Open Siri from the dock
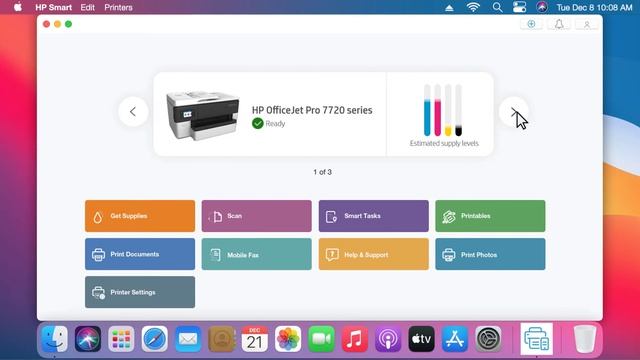Screen dimensions: 640x360 click(x=88, y=339)
